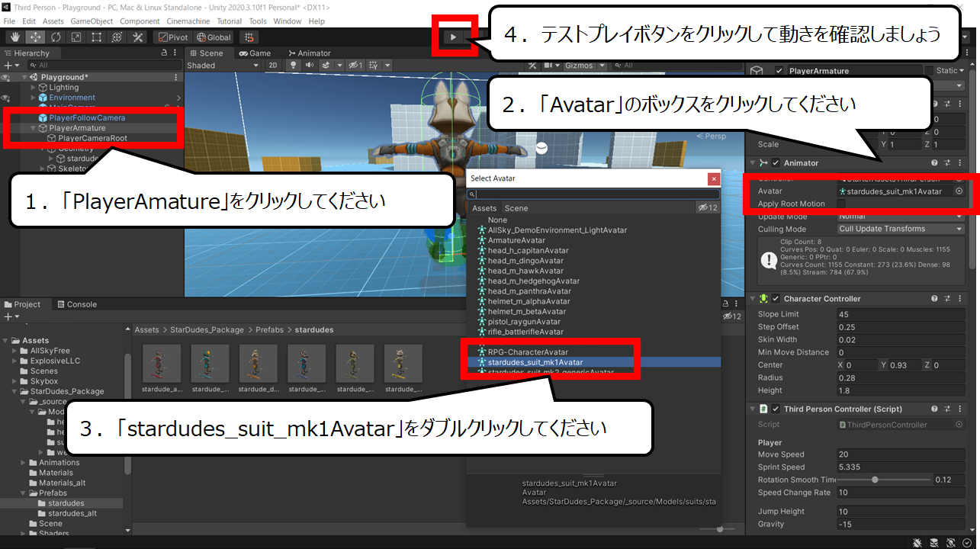This screenshot has height=549, width=980.
Task: Collapse the Playground scene
Action: (x=25, y=78)
